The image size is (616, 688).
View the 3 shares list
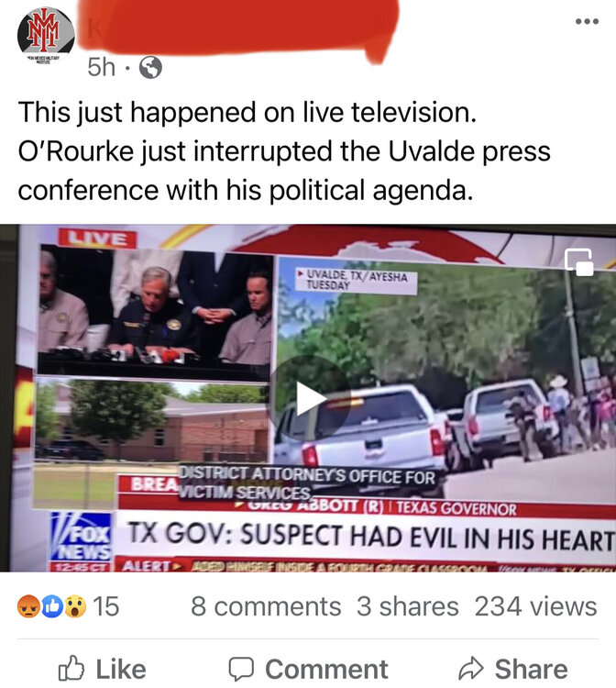[407, 606]
